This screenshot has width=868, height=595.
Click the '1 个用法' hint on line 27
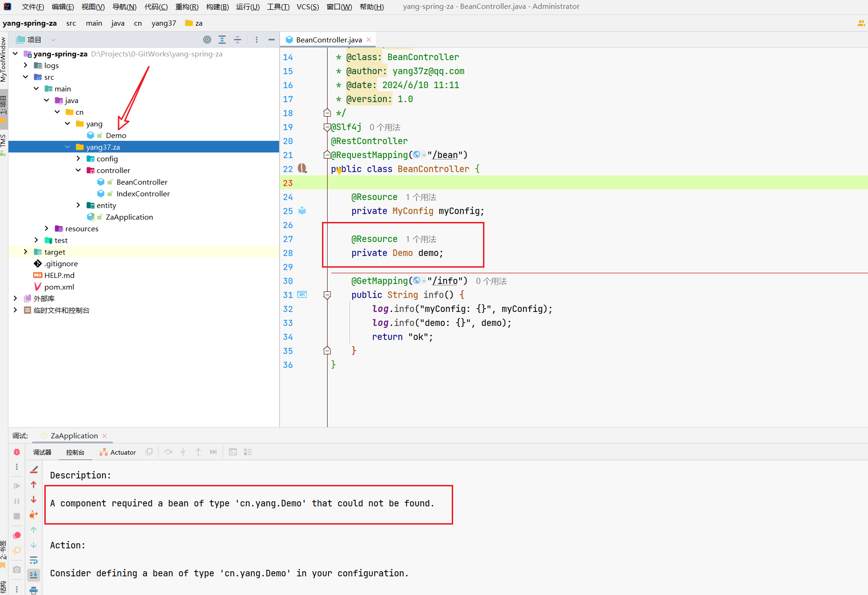pyautogui.click(x=421, y=239)
